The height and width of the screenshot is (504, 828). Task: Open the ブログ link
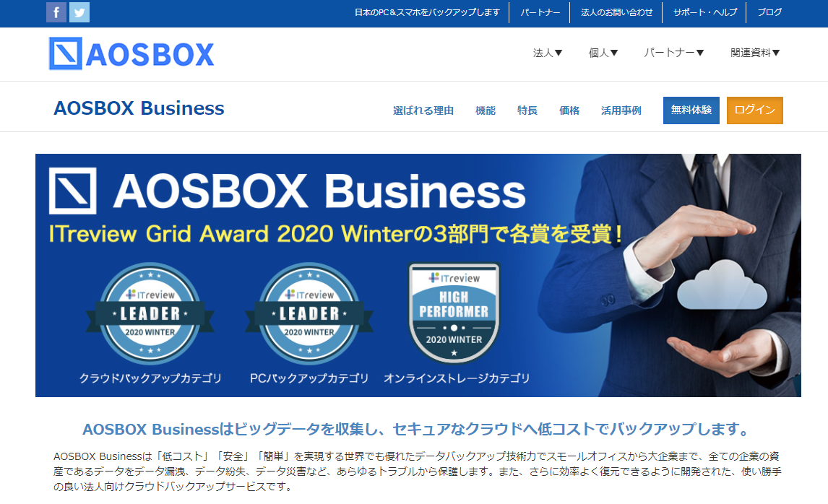769,12
